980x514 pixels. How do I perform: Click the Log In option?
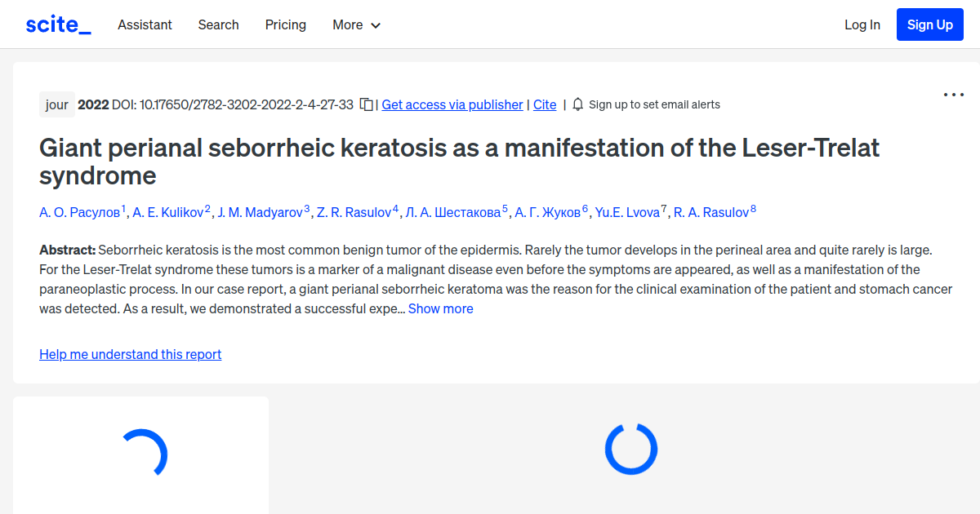click(x=862, y=24)
